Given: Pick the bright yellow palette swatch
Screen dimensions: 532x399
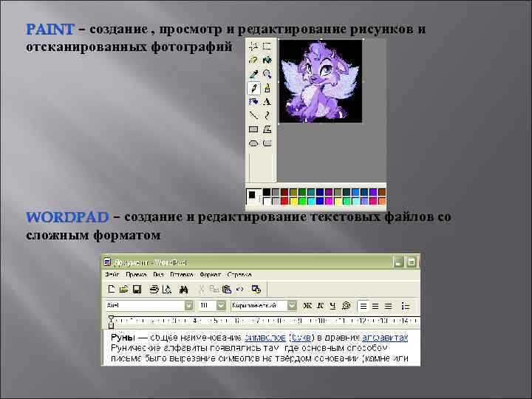Looking at the screenshot, I should 293,201.
